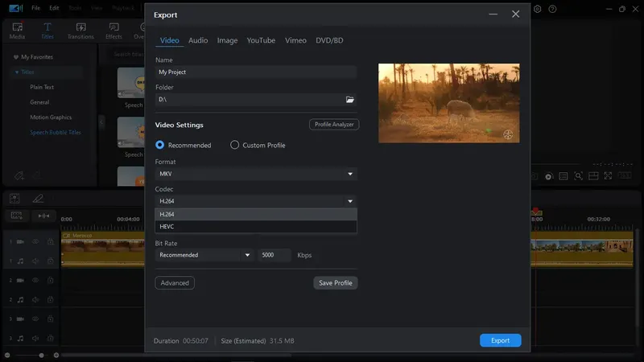The height and width of the screenshot is (362, 644).
Task: Collapse the library panel with side arrow
Action: click(x=101, y=122)
